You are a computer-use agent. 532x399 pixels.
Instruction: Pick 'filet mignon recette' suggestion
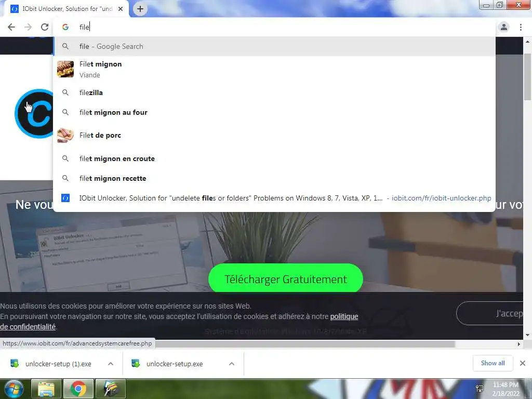tap(274, 178)
